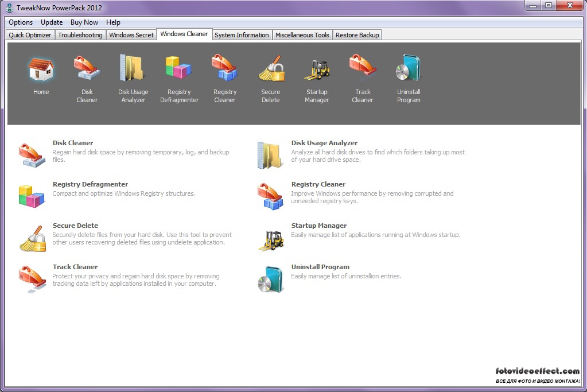
Task: Switch to the Miscellaneous Tools tab
Action: click(302, 35)
